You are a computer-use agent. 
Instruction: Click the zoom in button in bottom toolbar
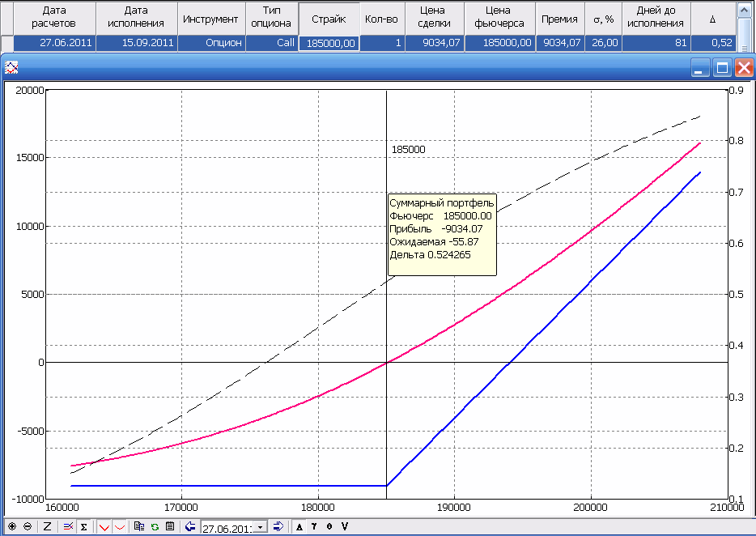tap(11, 526)
